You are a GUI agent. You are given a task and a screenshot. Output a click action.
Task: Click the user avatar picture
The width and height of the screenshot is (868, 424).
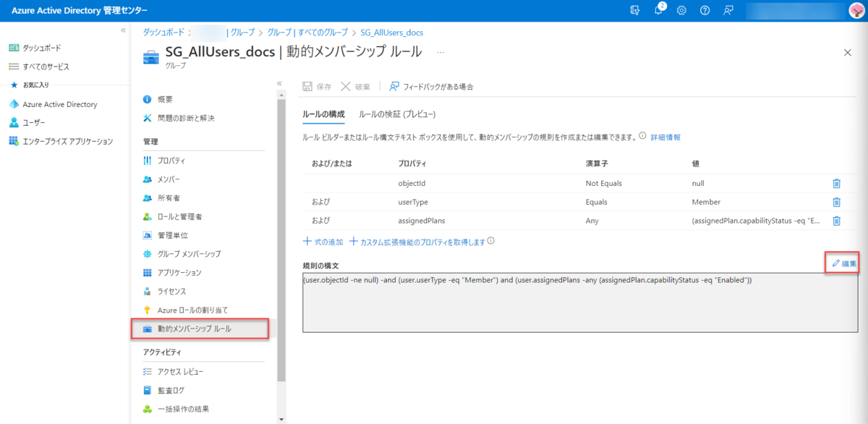coord(856,10)
